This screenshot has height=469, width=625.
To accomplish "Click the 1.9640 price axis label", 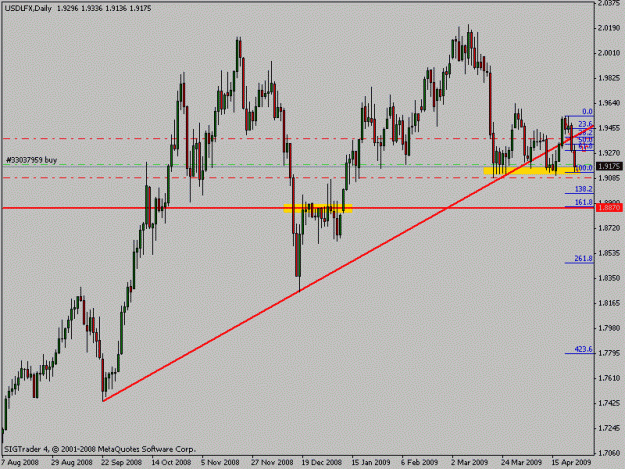I will click(609, 103).
